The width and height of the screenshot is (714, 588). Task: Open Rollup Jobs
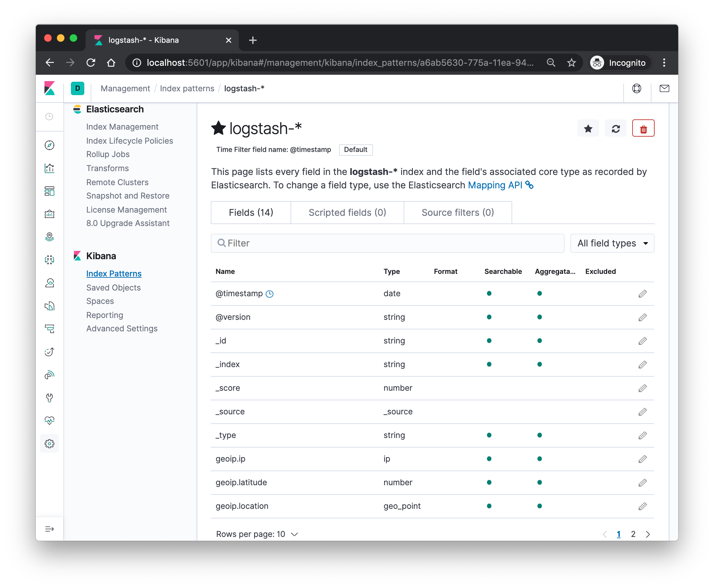(x=108, y=155)
